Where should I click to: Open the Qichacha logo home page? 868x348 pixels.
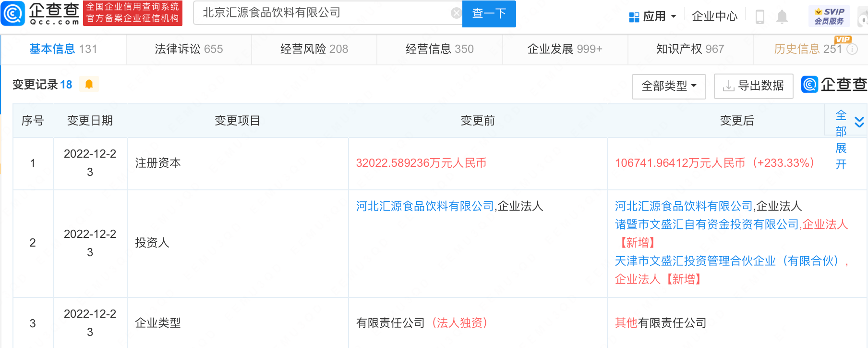pos(40,13)
